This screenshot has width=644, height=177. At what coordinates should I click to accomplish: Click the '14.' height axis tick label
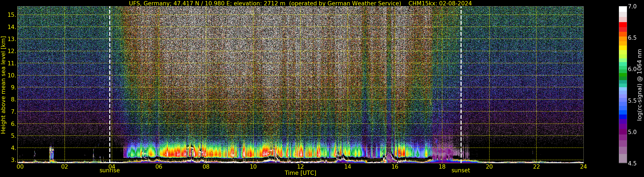click(12, 27)
